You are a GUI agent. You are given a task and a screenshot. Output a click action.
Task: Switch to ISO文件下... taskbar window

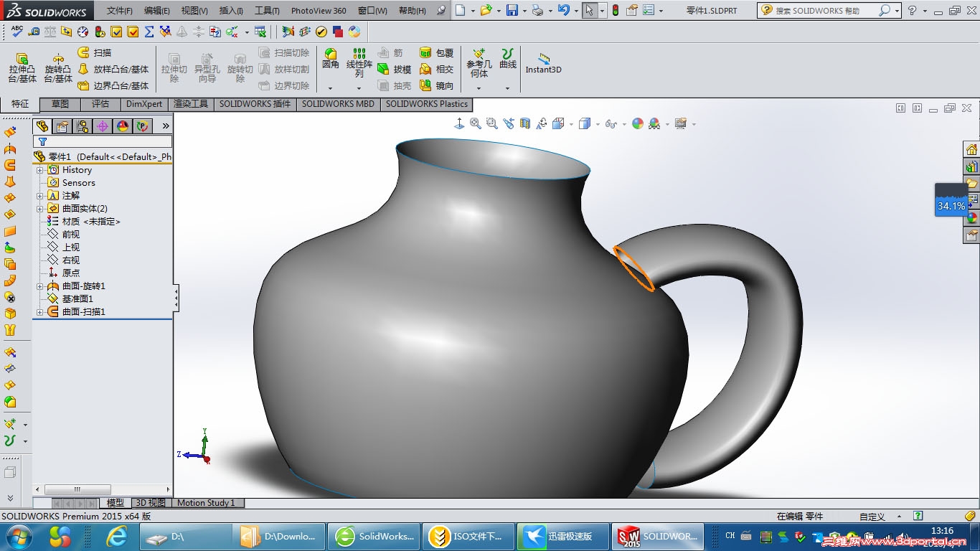click(468, 536)
